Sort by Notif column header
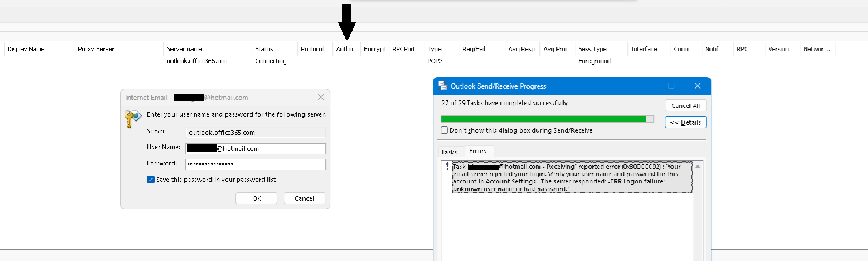The image size is (868, 261). click(x=717, y=49)
